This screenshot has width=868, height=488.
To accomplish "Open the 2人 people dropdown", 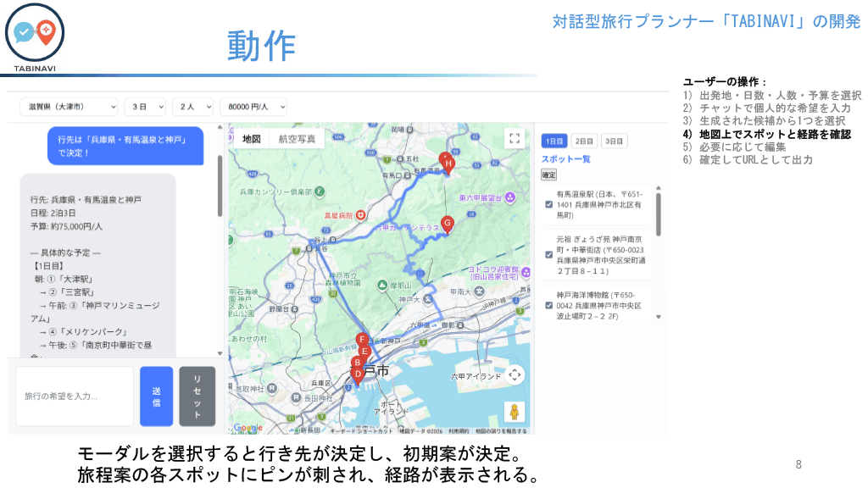I will [x=192, y=107].
